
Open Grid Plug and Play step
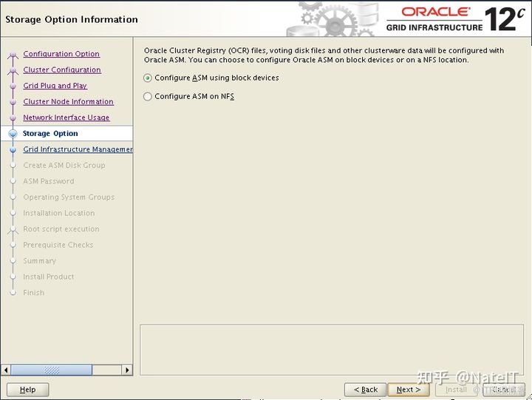55,86
